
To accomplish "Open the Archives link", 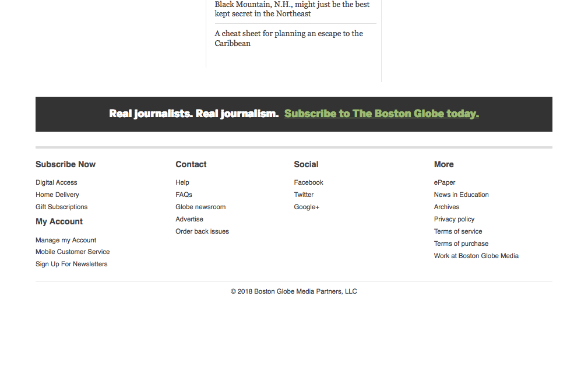I will [446, 207].
